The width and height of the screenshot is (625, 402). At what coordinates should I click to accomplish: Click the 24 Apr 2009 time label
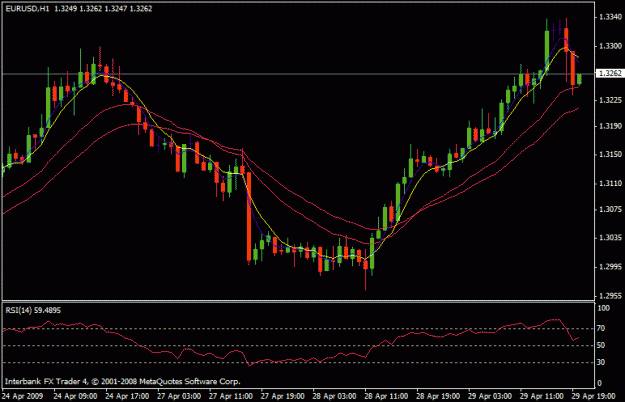[23, 396]
